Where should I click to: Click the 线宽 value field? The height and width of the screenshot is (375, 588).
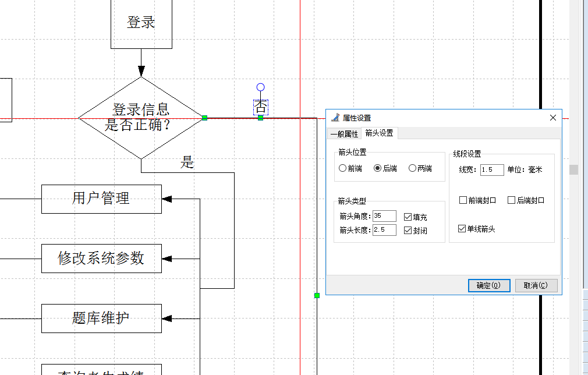[x=491, y=170]
